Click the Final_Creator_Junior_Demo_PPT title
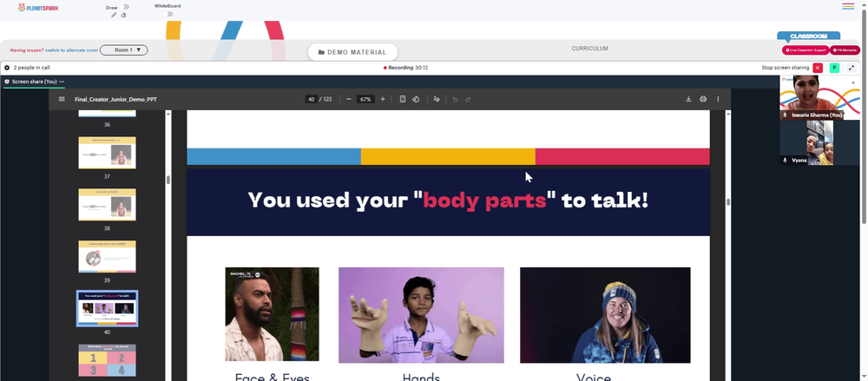Viewport: 868px width, 381px height. (x=115, y=99)
